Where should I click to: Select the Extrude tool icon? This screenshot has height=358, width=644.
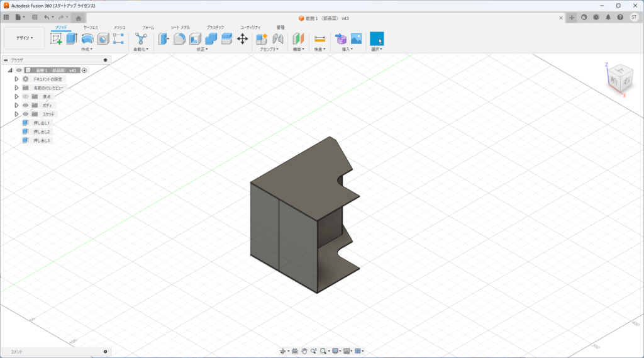pyautogui.click(x=72, y=38)
